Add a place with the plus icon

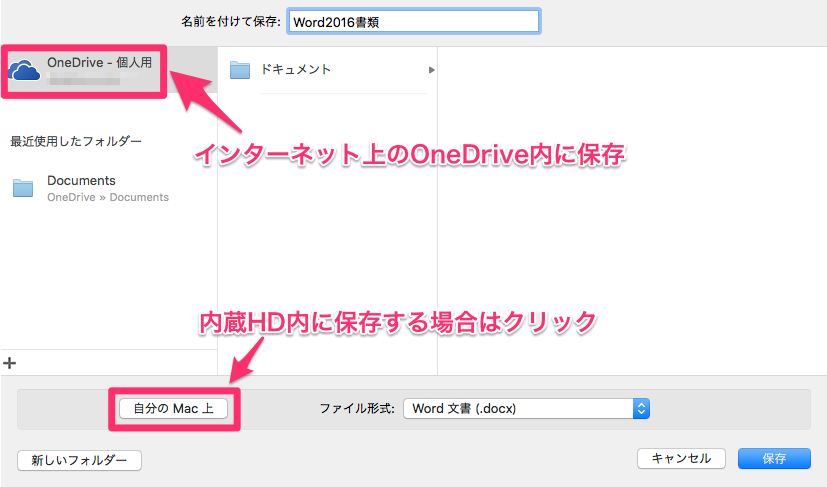[x=9, y=363]
